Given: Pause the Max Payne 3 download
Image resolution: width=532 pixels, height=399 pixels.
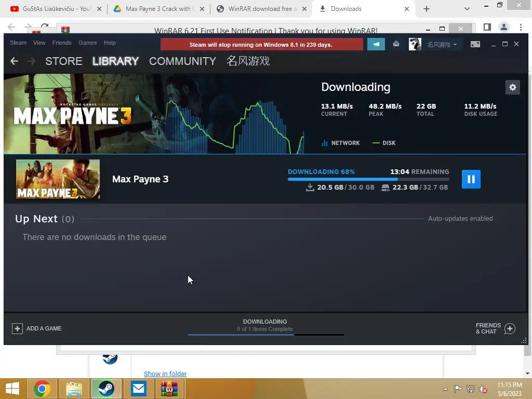Looking at the screenshot, I should 471,179.
